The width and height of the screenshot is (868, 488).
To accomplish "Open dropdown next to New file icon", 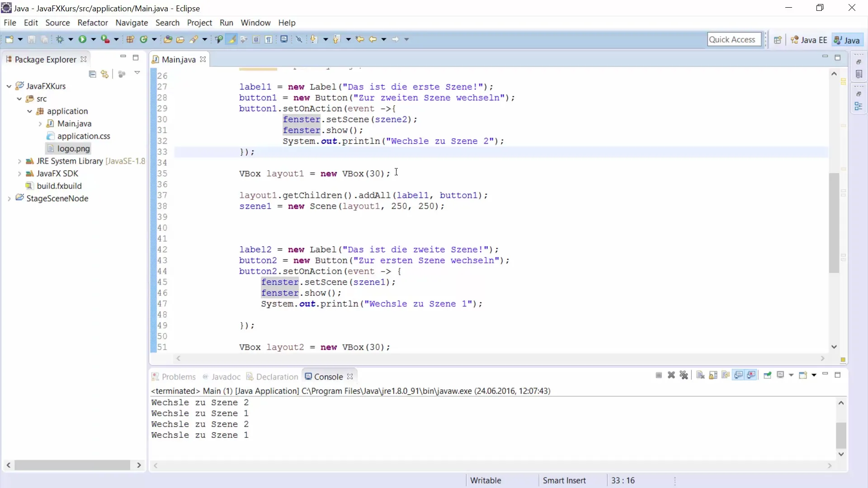I will click(20, 40).
